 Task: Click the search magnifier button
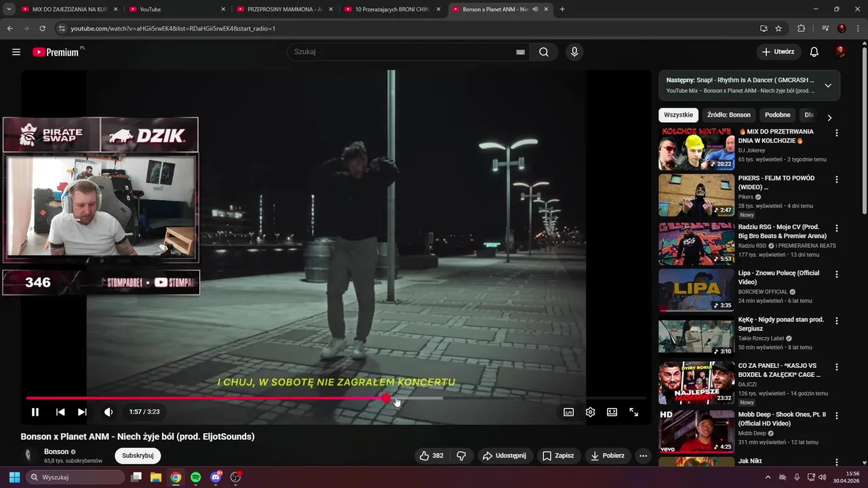[544, 52]
